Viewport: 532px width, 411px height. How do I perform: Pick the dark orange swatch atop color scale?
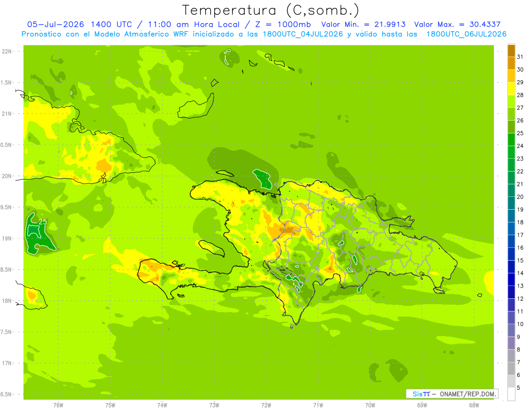511,51
